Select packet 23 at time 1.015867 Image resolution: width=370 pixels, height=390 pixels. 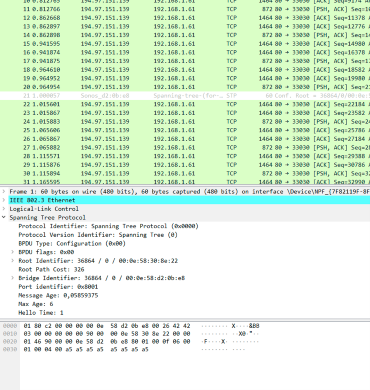click(185, 113)
